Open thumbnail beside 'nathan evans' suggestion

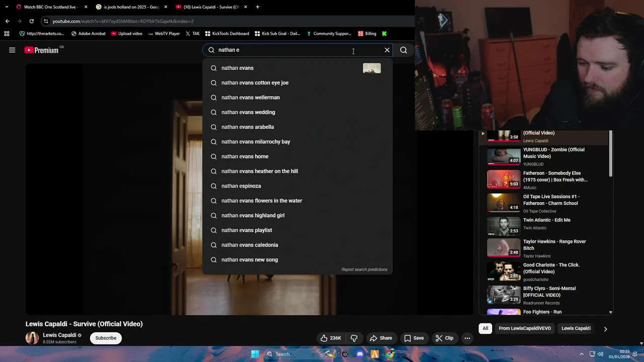coord(372,68)
